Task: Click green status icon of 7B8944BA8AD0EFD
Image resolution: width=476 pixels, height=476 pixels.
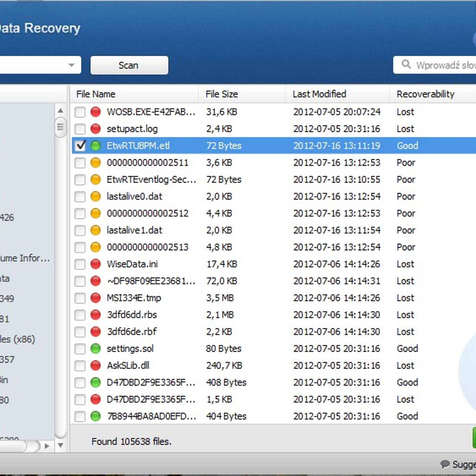Action: (x=95, y=416)
